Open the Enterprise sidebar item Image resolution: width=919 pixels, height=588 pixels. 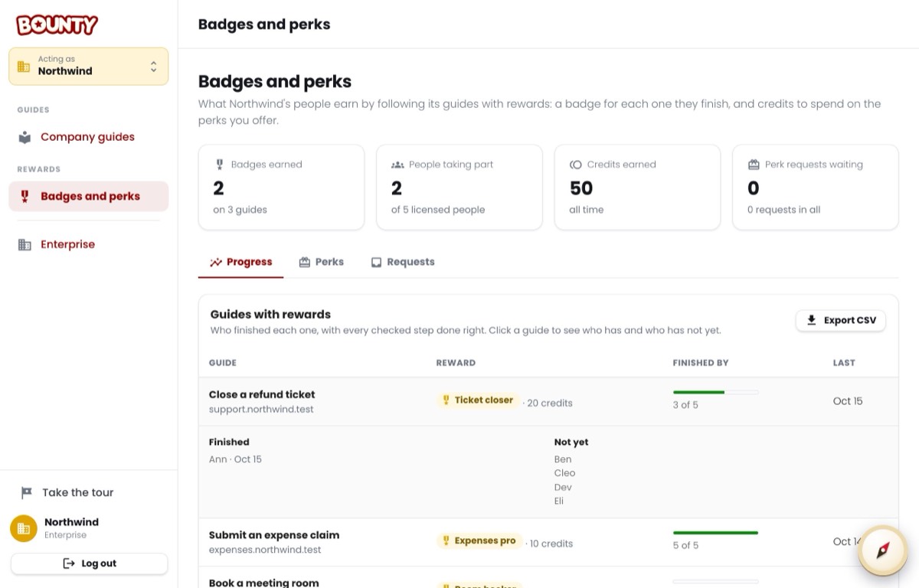(89, 244)
